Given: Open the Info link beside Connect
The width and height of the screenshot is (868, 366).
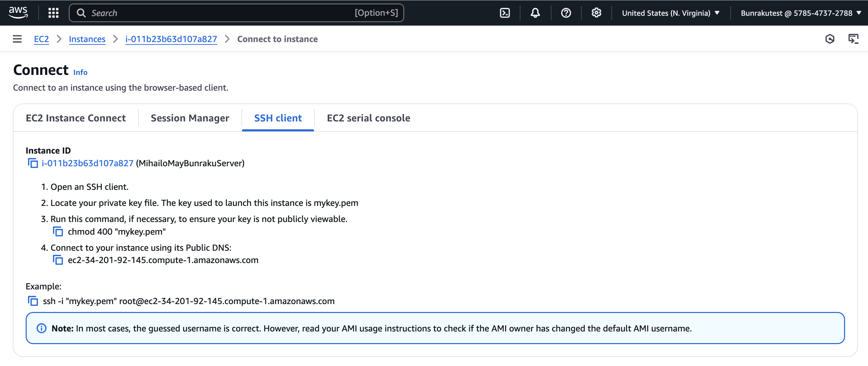Looking at the screenshot, I should (80, 73).
